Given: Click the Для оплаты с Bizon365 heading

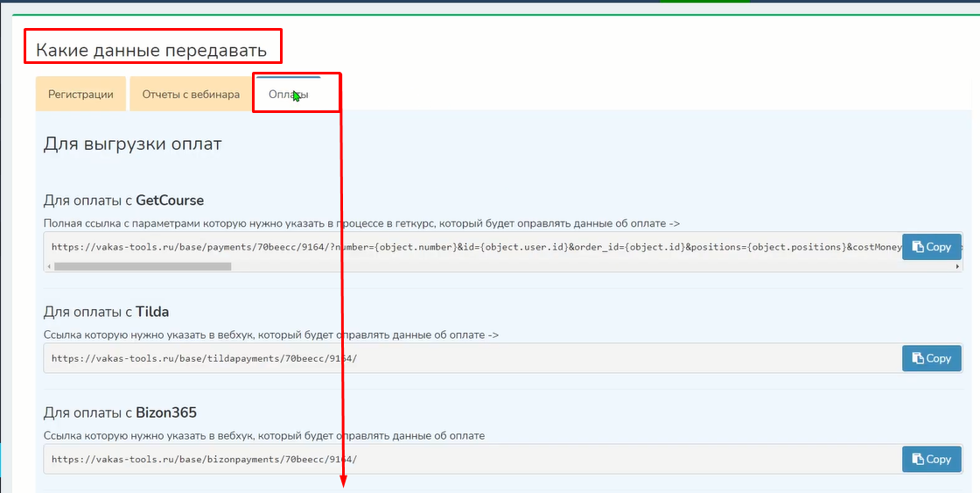Looking at the screenshot, I should 118,412.
